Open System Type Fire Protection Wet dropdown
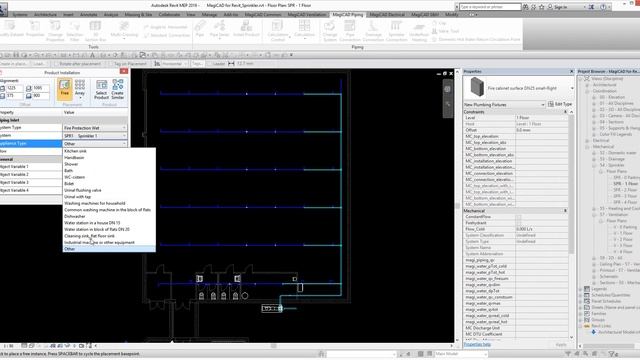The width and height of the screenshot is (640, 360). 95,128
